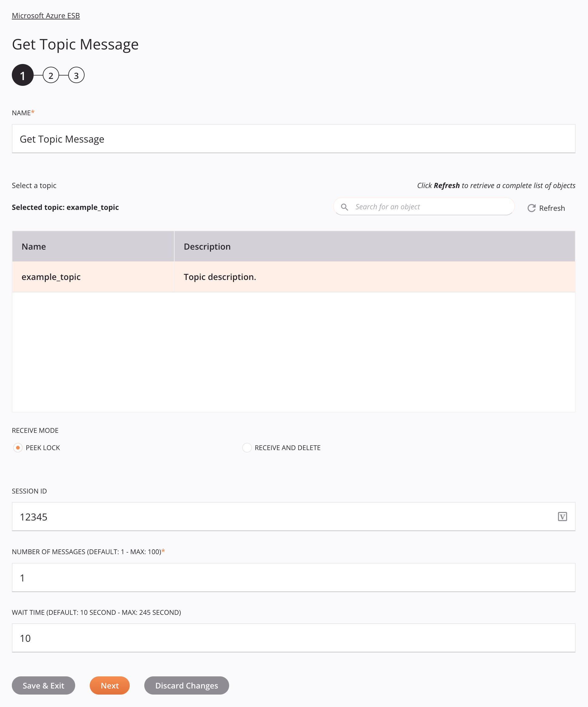Click Discard Changes button

[187, 685]
